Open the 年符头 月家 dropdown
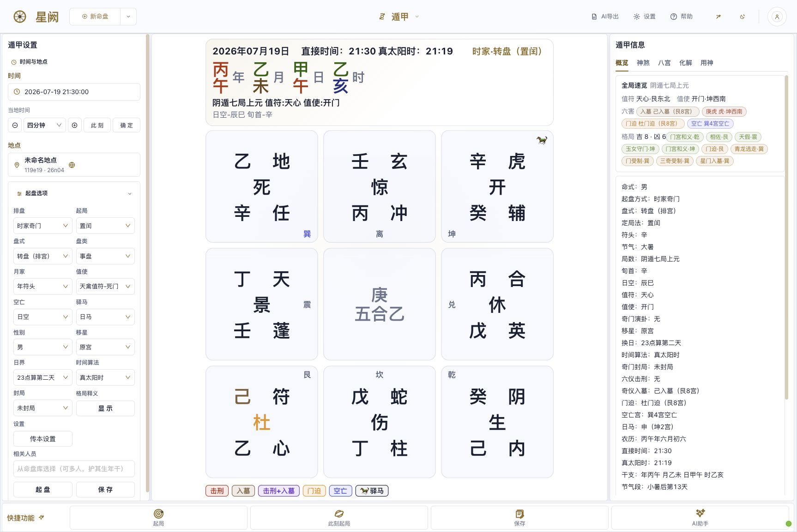This screenshot has height=532, width=797. pos(42,286)
